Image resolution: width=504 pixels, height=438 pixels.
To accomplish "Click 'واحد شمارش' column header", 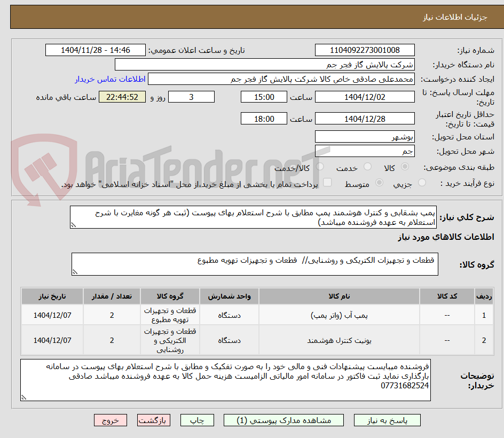I will [x=229, y=296].
